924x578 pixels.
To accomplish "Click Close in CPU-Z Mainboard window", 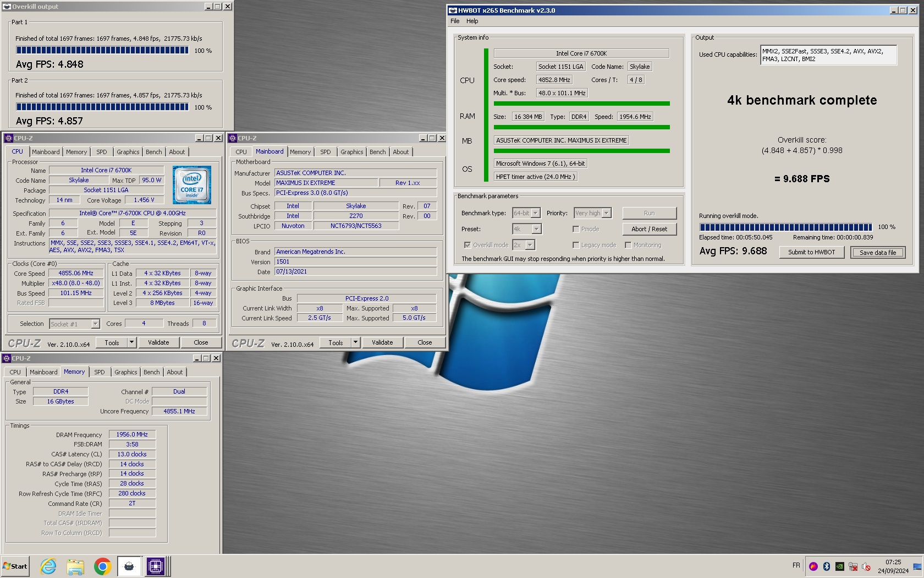I will [425, 342].
